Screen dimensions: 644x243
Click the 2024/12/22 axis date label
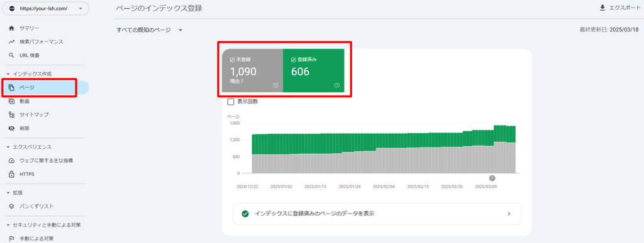pyautogui.click(x=247, y=186)
